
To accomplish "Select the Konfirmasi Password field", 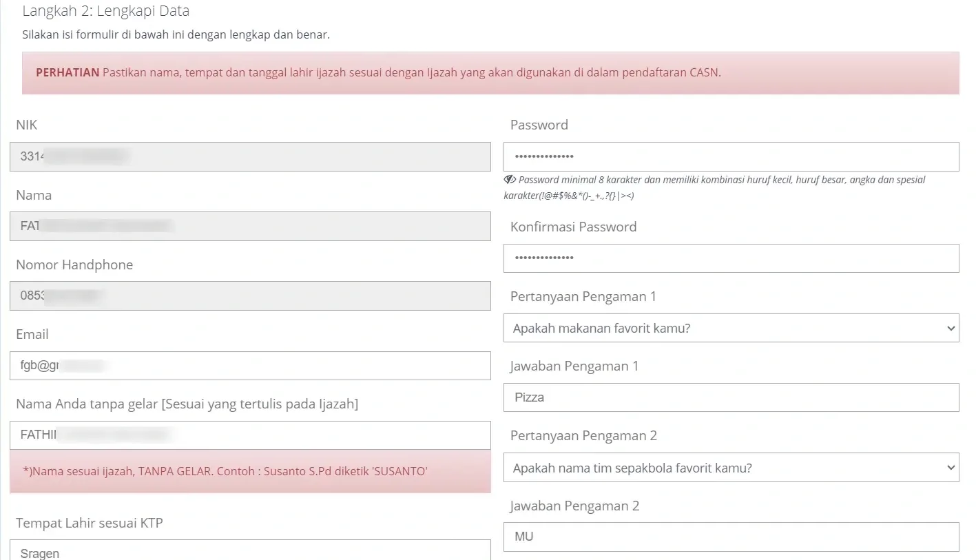I will click(731, 258).
